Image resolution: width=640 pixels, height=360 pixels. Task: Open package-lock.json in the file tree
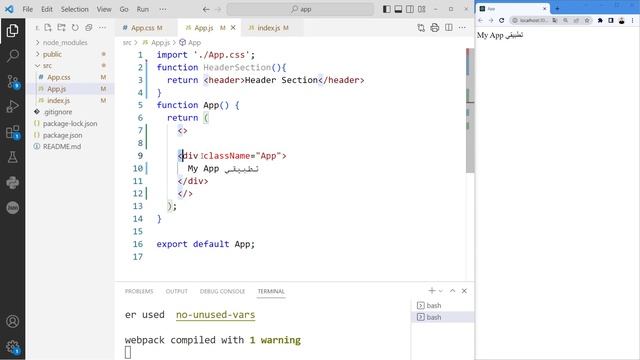point(70,123)
